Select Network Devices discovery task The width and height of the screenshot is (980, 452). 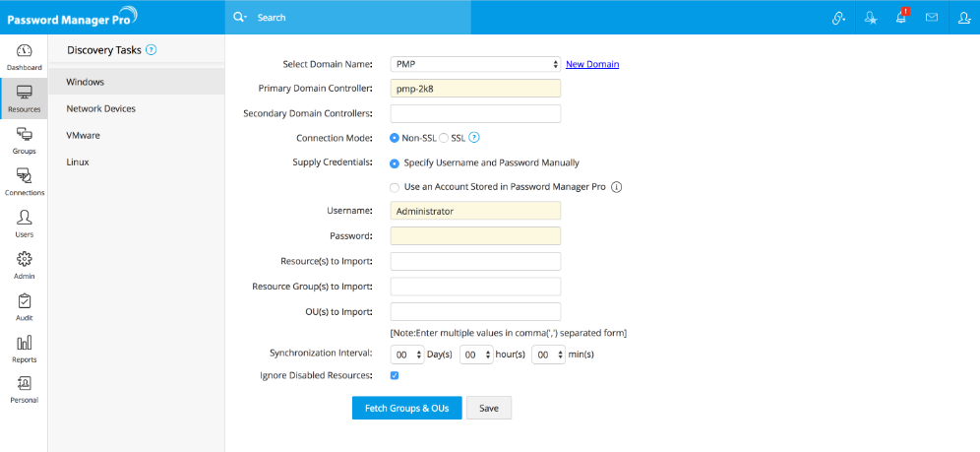click(100, 108)
